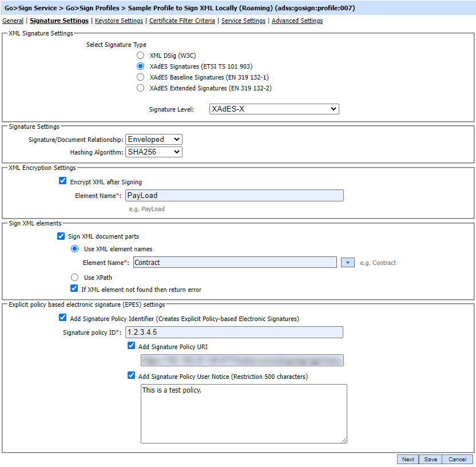Open the Hashing Algorithm dropdown
Screen dimensions: 476x467
click(153, 152)
